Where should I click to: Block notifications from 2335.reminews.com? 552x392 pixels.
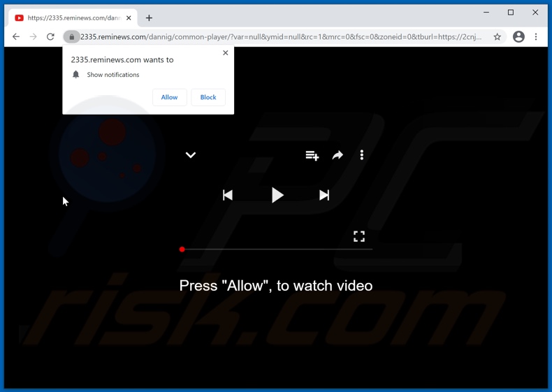click(x=208, y=97)
